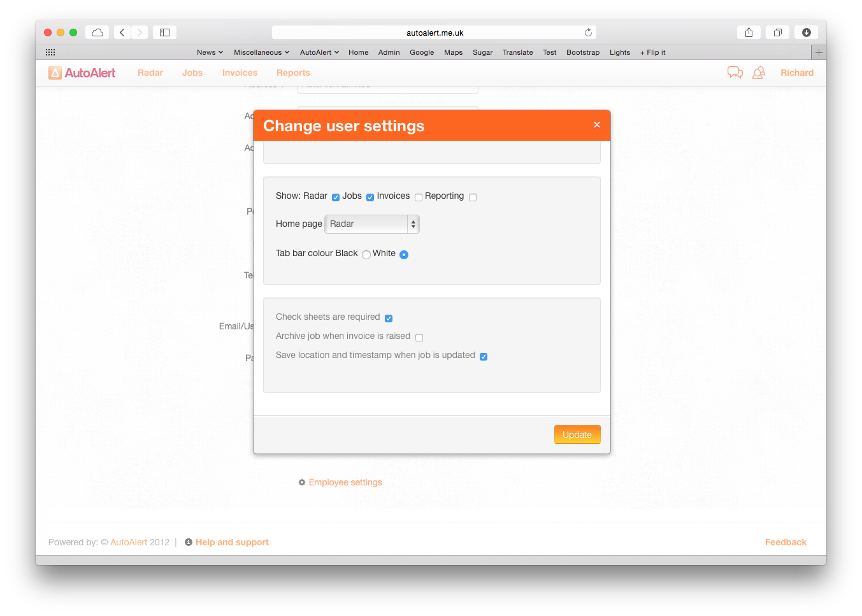Select Black tab bar colour radio

366,255
